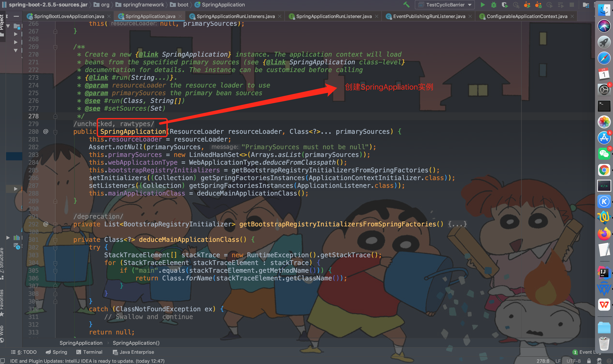
Task: Click the grey Stop square icon
Action: 572,5
